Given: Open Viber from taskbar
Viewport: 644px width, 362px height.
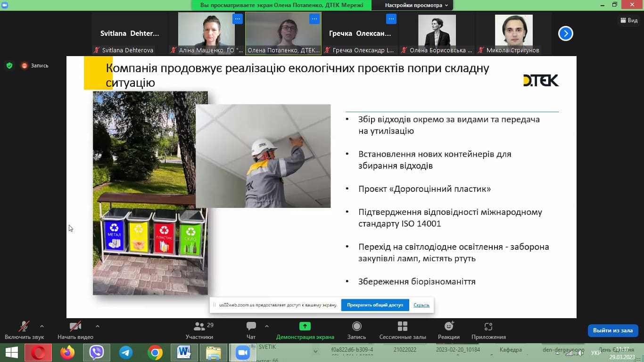Looking at the screenshot, I should (x=97, y=353).
